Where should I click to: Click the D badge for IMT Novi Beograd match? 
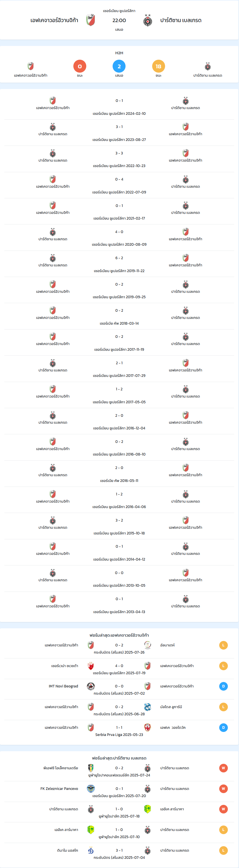pos(223,686)
